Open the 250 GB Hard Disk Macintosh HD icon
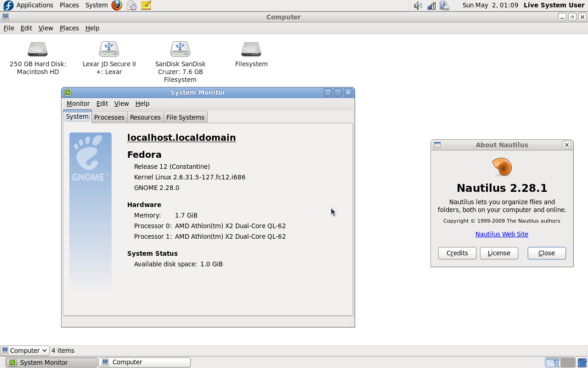The image size is (588, 368). click(x=38, y=49)
